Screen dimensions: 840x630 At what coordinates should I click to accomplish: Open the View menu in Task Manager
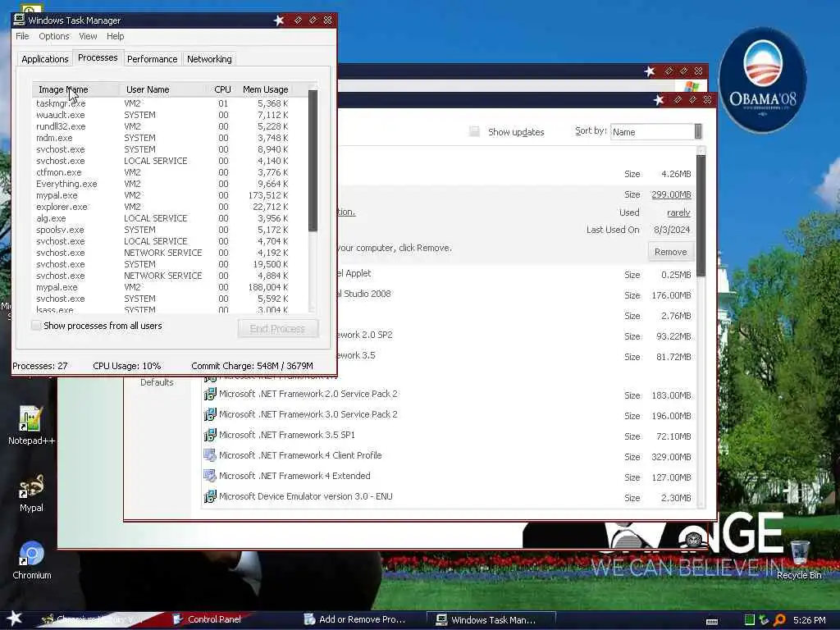tap(88, 36)
